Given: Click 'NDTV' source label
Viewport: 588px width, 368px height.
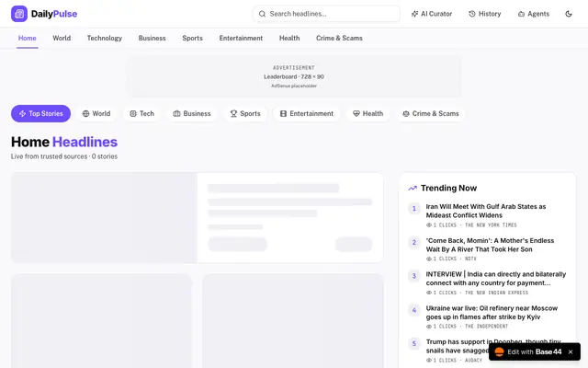Looking at the screenshot, I should click(x=470, y=259).
